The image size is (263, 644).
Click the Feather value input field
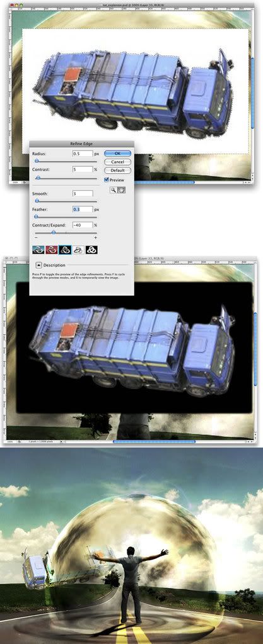click(83, 209)
